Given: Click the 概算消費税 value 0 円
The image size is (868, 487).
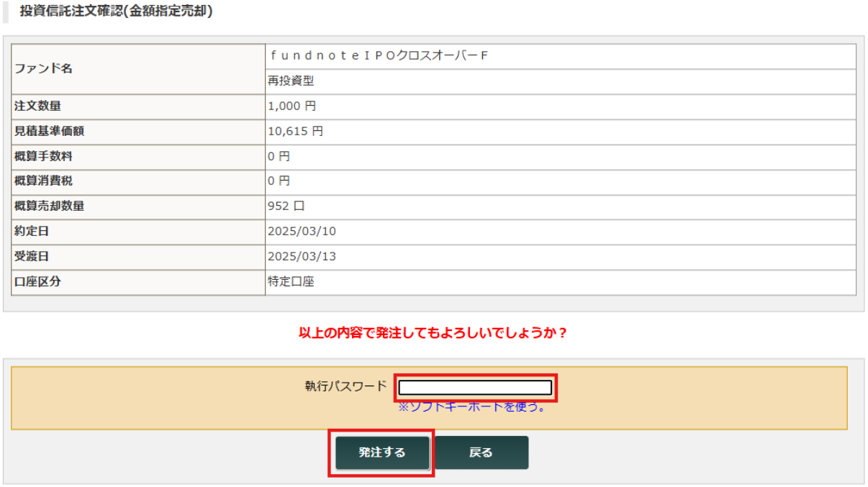Looking at the screenshot, I should pos(279,181).
